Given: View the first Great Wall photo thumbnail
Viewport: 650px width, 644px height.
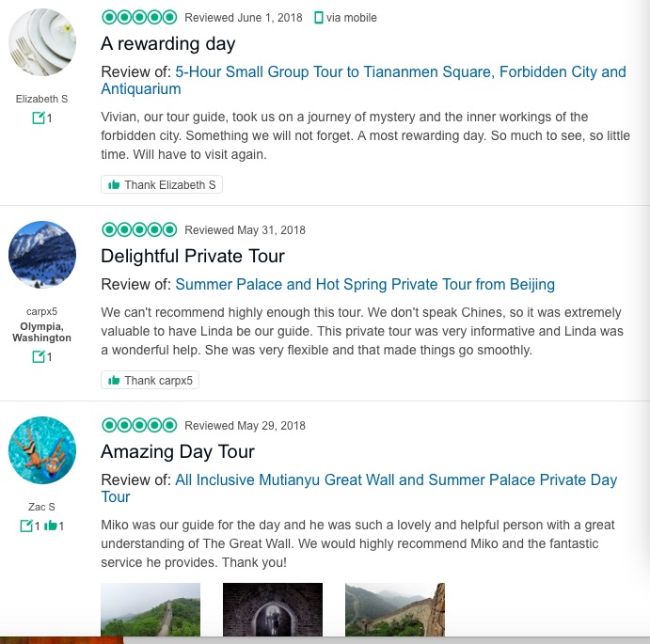Looking at the screenshot, I should (151, 609).
